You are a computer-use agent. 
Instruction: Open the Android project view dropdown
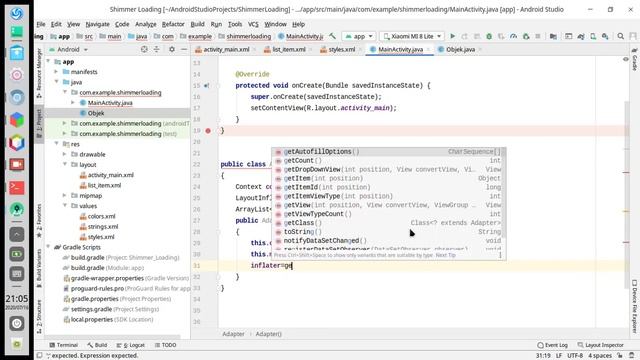coord(69,49)
